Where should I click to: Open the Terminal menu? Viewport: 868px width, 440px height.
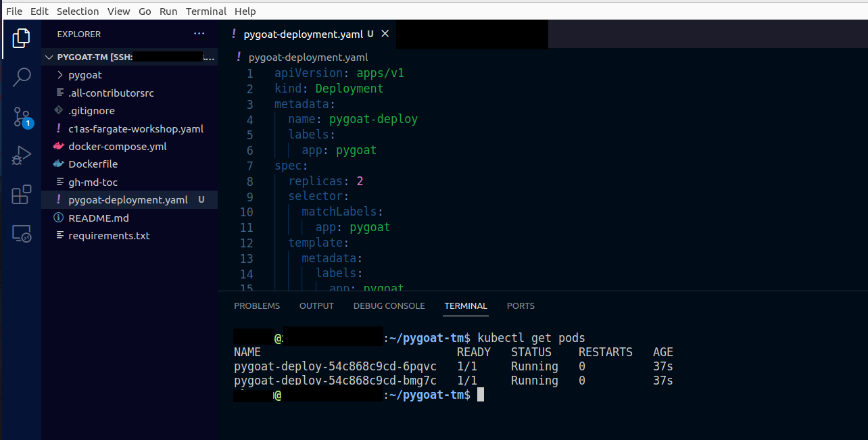pos(206,11)
